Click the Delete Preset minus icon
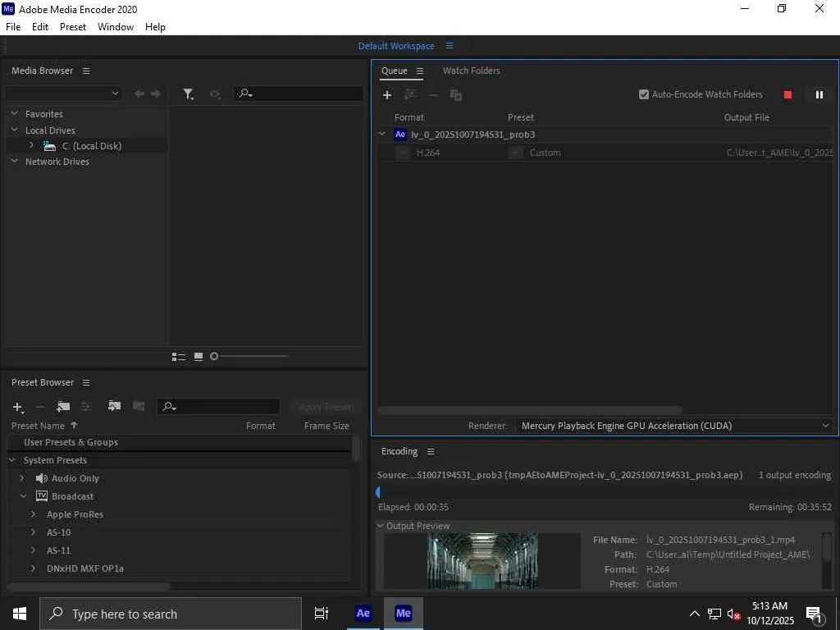 tap(39, 407)
